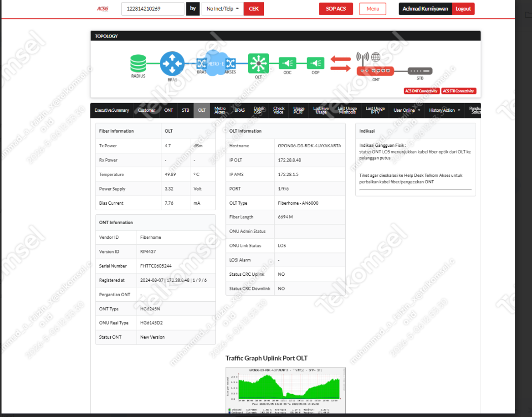532x417 pixels.
Task: Click the Power Supply value 3.32
Action: 169,189
